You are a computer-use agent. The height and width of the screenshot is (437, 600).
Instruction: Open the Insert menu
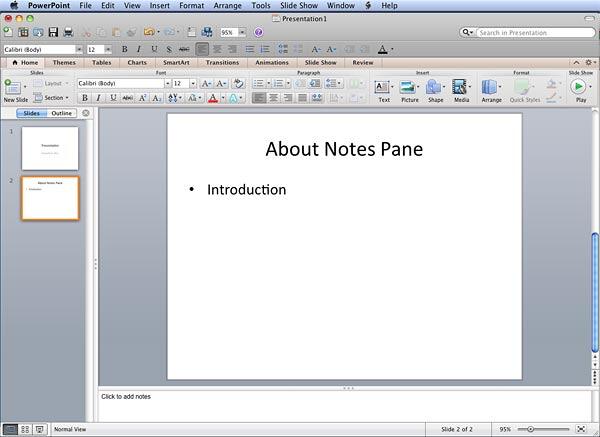click(159, 5)
